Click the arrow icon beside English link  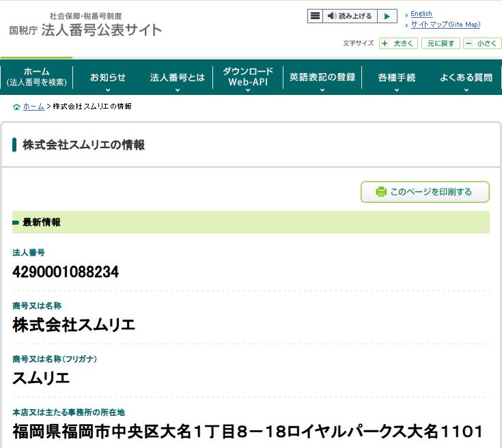pos(406,15)
